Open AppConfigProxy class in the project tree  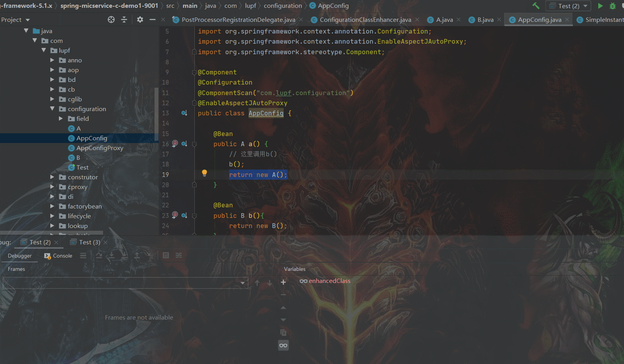pos(100,148)
